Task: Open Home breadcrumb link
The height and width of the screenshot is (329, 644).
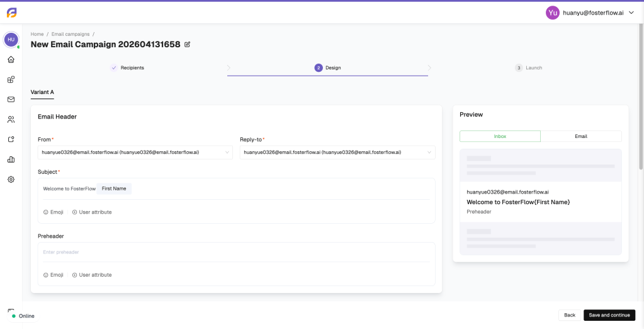Action: [37, 34]
